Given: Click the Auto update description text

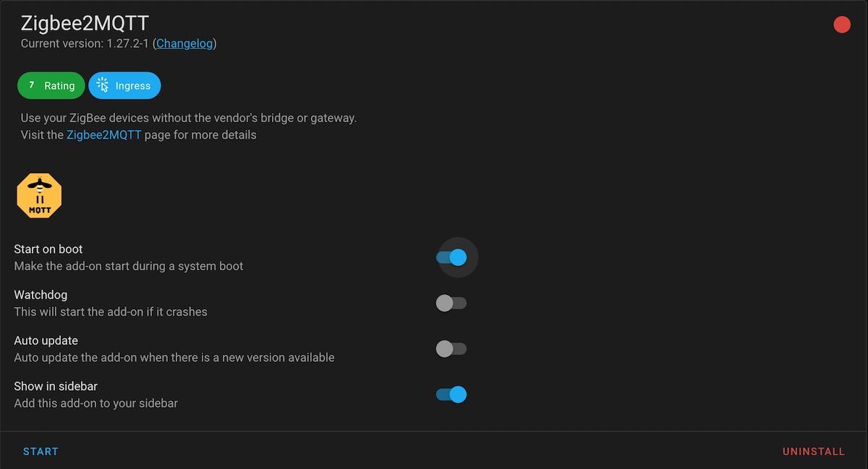Looking at the screenshot, I should 174,357.
